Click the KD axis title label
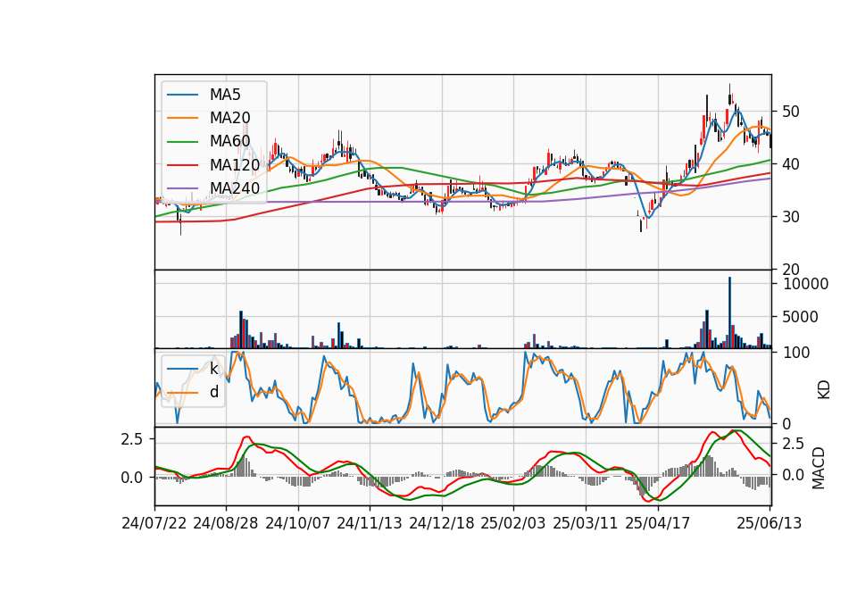857x616 pixels. pyautogui.click(x=823, y=389)
